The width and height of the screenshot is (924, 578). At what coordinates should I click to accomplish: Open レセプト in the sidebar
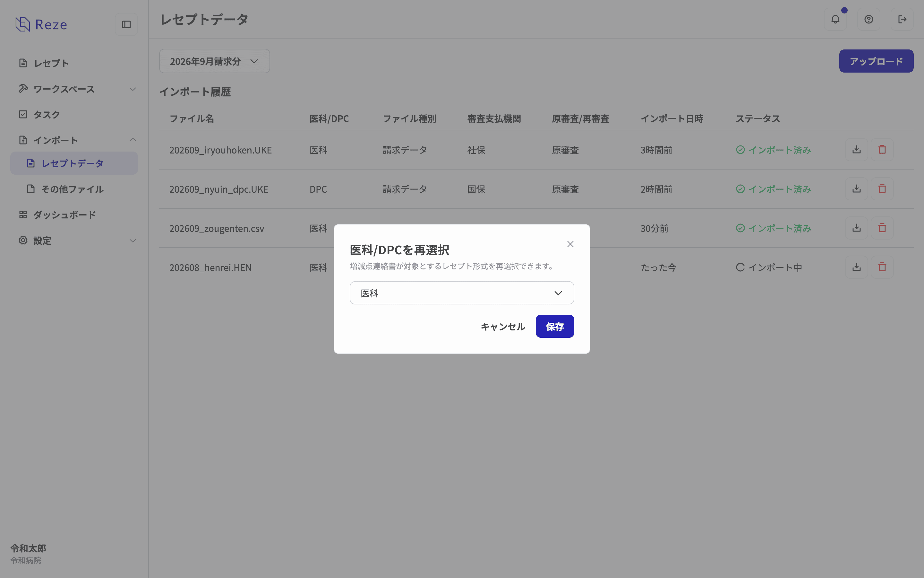tap(74, 63)
